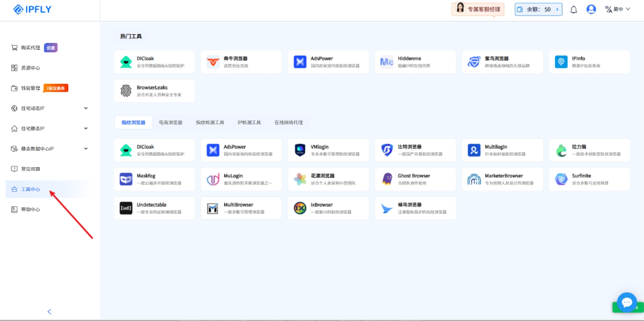Click the IPinfo icon
This screenshot has width=644, height=321.
coord(561,62)
